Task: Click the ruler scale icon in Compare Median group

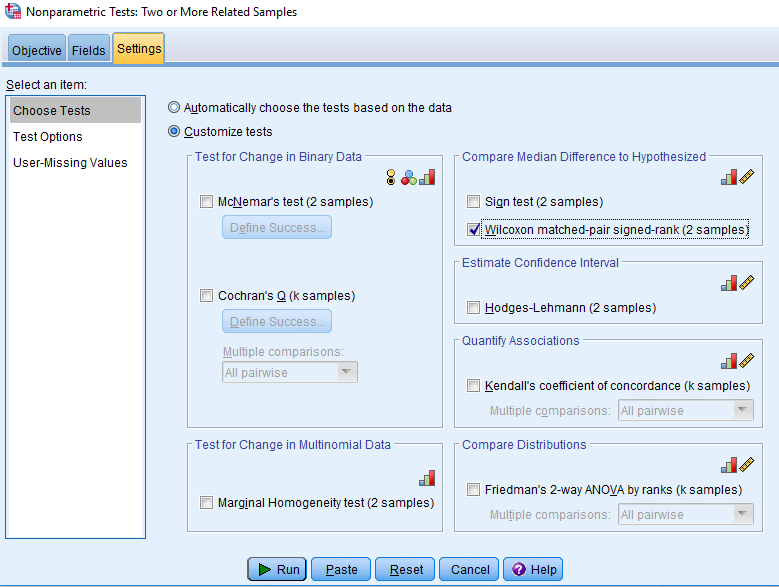Action: (747, 177)
